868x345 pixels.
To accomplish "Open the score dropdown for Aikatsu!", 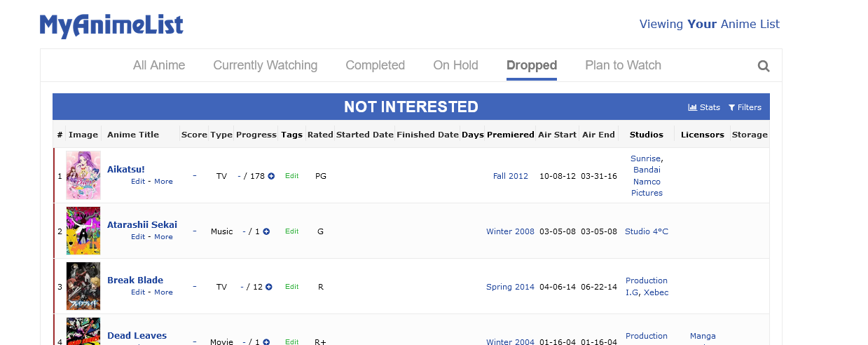I will 194,175.
